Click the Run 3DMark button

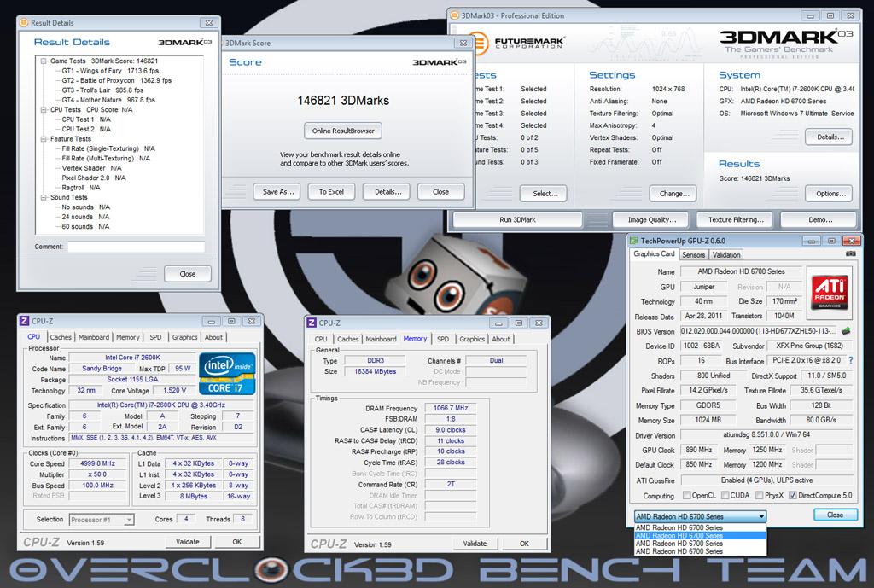517,219
